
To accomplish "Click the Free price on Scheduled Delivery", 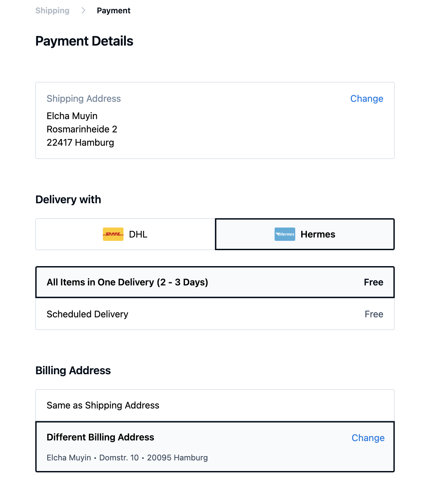I will 373,314.
